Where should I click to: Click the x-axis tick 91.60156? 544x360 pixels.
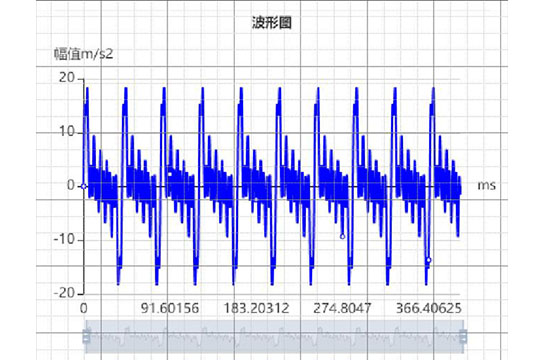point(170,308)
